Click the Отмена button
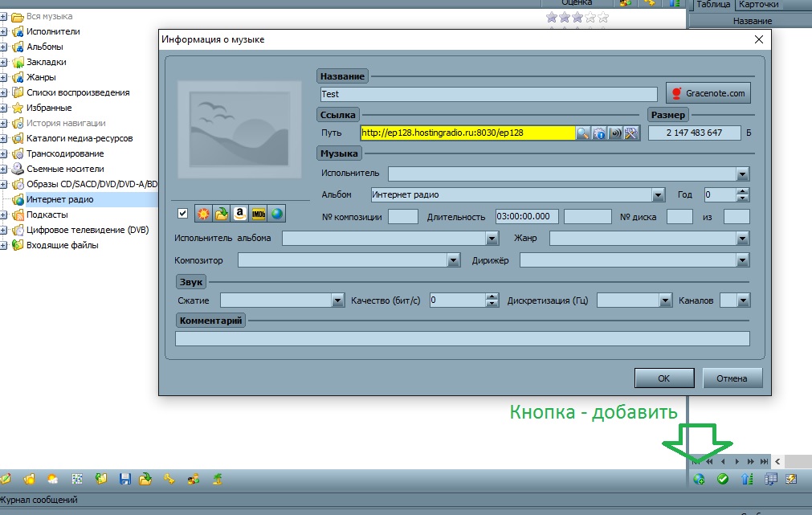812x515 pixels. [732, 378]
